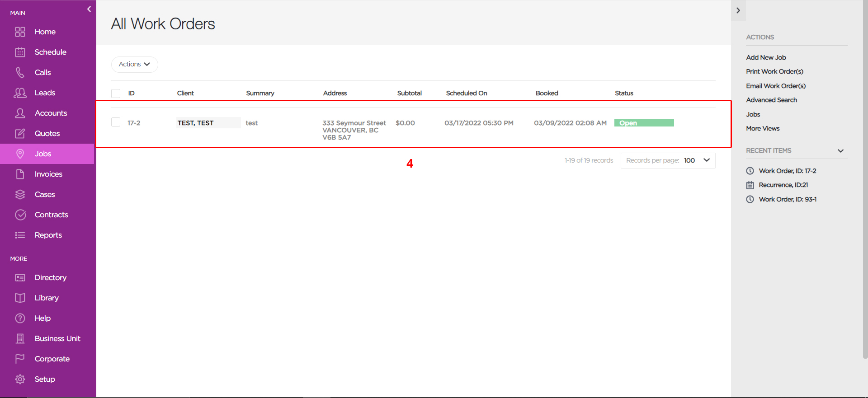Click scheduled date 03/17/2022 05:30 PM
Image resolution: width=868 pixels, height=398 pixels.
tap(479, 123)
